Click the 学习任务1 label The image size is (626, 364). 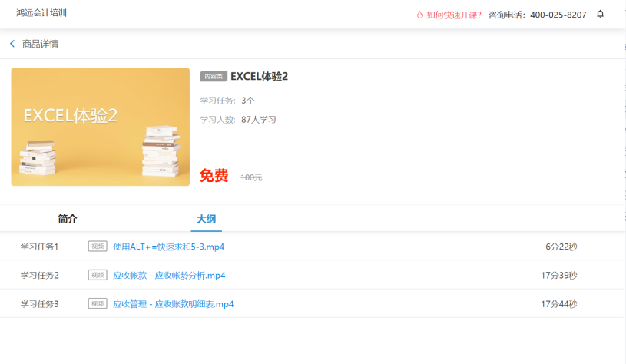point(39,247)
